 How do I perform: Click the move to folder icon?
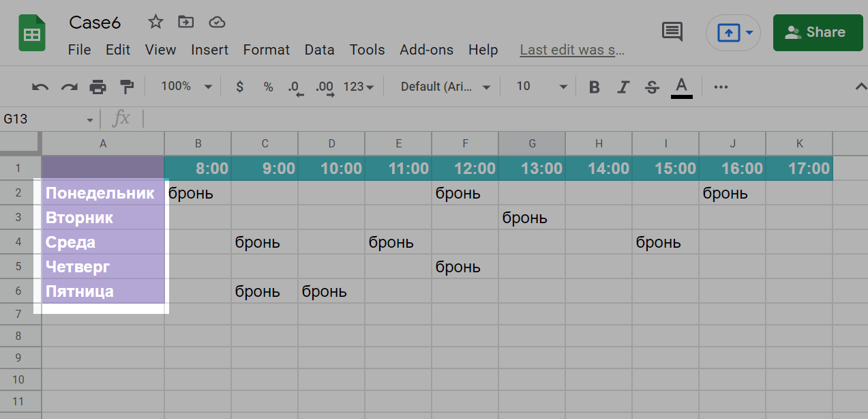pos(185,23)
